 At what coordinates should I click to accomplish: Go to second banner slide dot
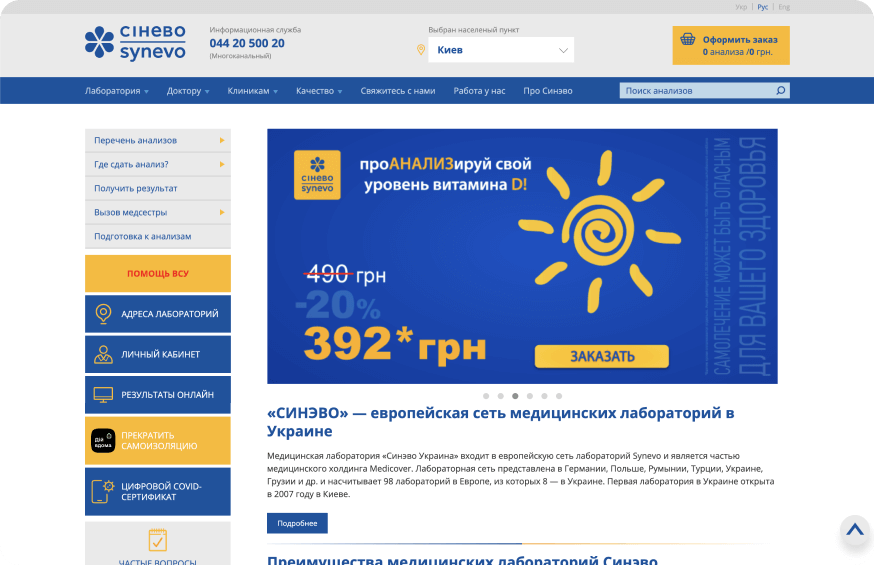click(x=501, y=396)
